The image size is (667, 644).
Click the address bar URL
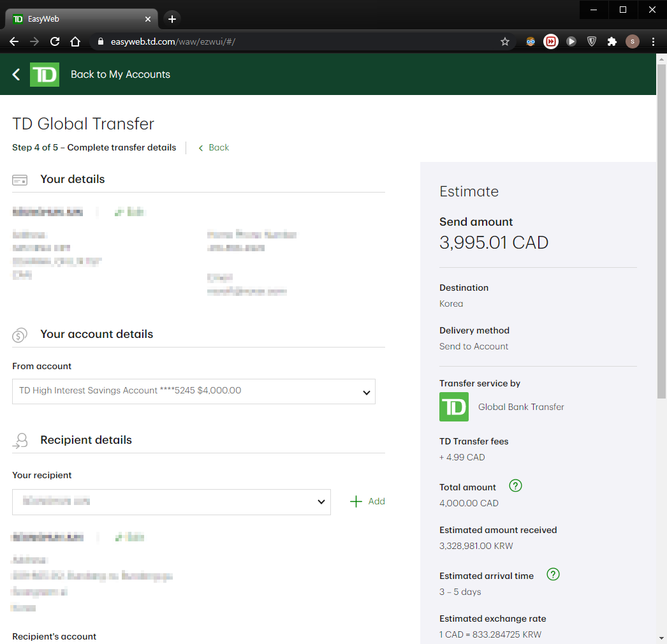(x=173, y=41)
